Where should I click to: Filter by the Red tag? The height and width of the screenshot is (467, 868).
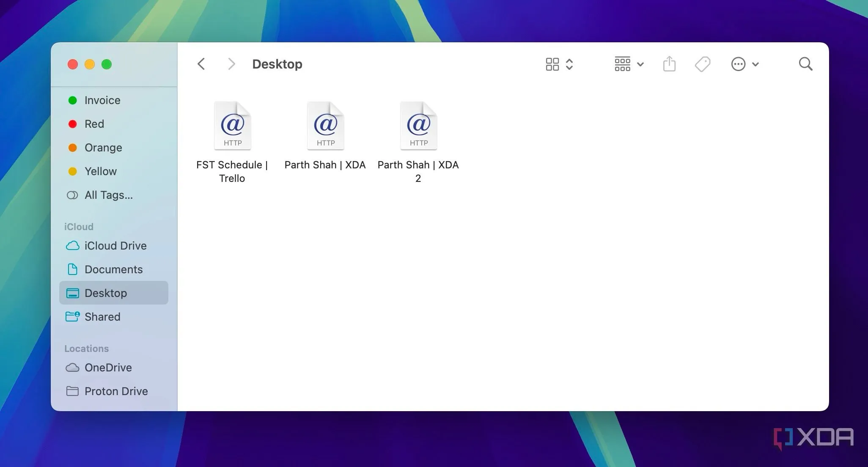pyautogui.click(x=114, y=124)
